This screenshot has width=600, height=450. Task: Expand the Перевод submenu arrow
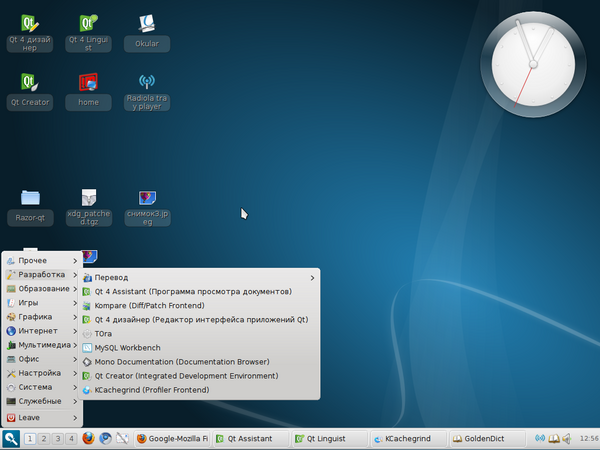[x=312, y=278]
